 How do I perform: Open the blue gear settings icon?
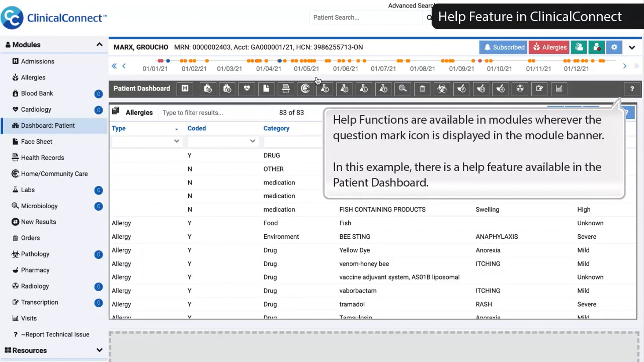coord(614,47)
